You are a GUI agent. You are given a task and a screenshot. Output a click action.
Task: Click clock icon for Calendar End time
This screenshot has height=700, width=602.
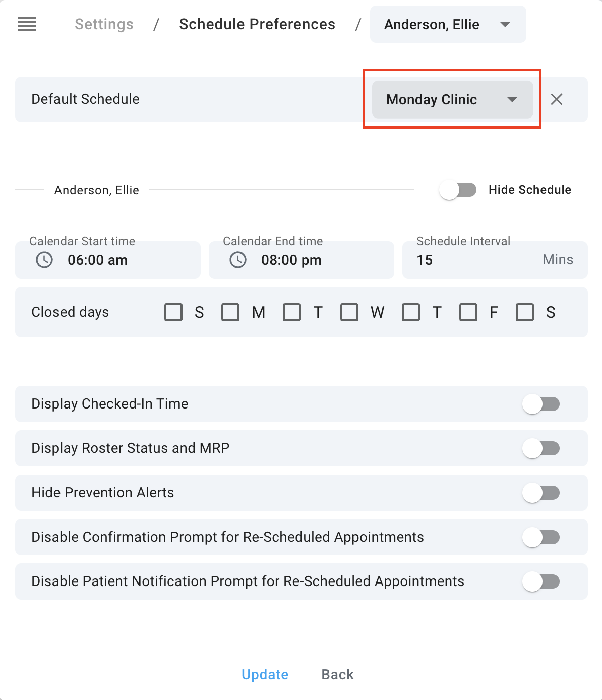click(x=238, y=260)
